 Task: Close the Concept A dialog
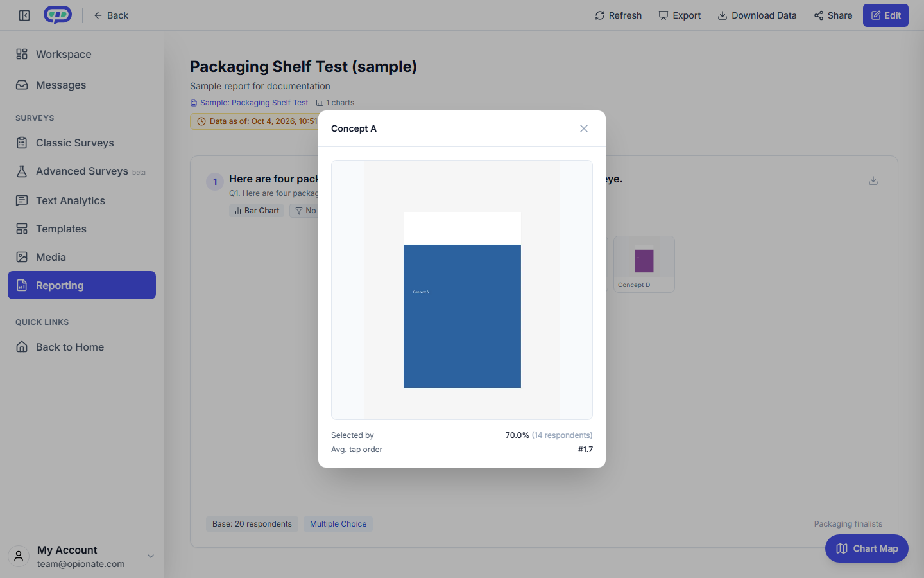[x=584, y=128]
